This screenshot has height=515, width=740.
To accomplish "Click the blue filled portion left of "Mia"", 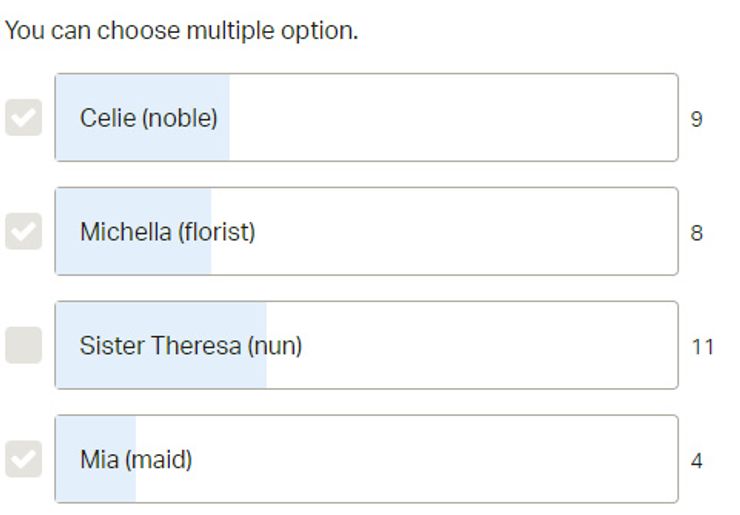I will tap(68, 460).
